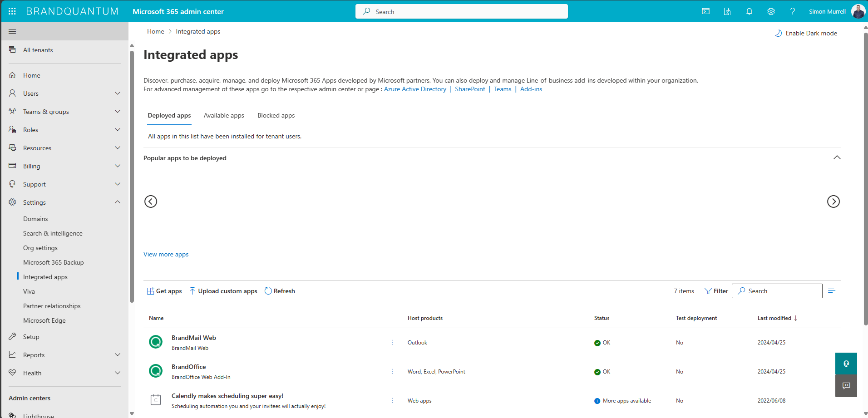Switch to the Blocked apps tab
Screen dimensions: 868x418
click(x=276, y=116)
